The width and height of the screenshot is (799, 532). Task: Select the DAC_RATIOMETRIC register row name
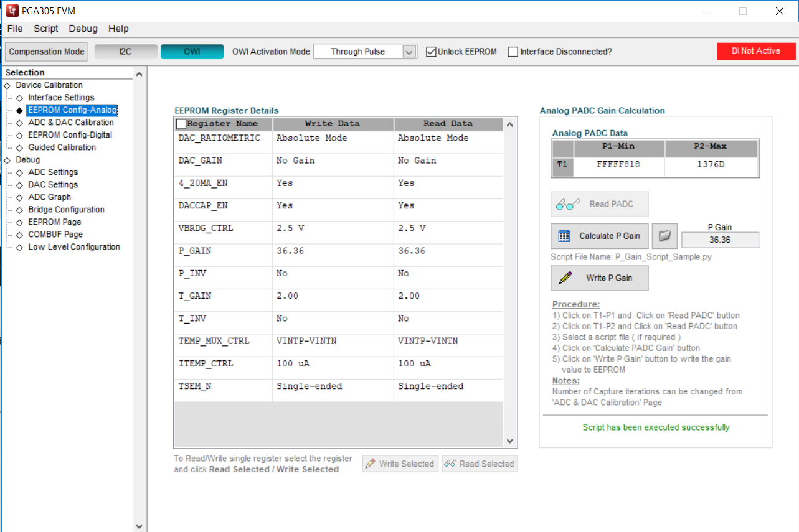pyautogui.click(x=219, y=138)
